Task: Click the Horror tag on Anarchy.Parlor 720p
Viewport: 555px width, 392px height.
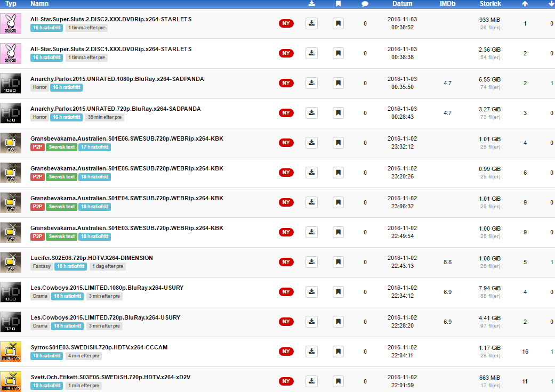Action: click(x=40, y=117)
